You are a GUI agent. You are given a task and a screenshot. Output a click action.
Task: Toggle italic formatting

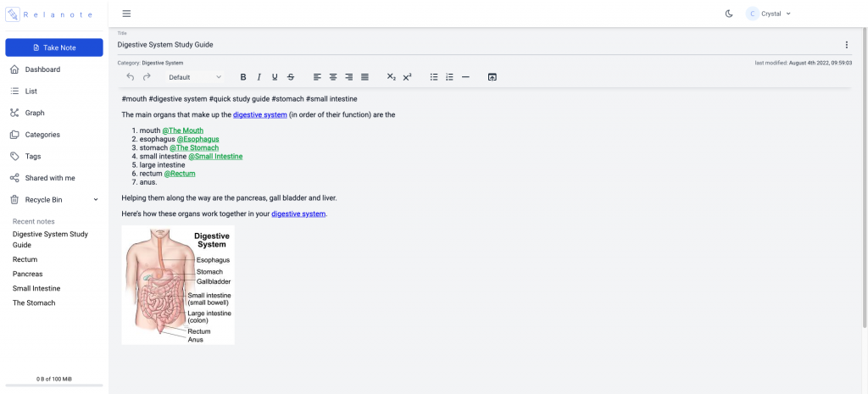click(259, 77)
